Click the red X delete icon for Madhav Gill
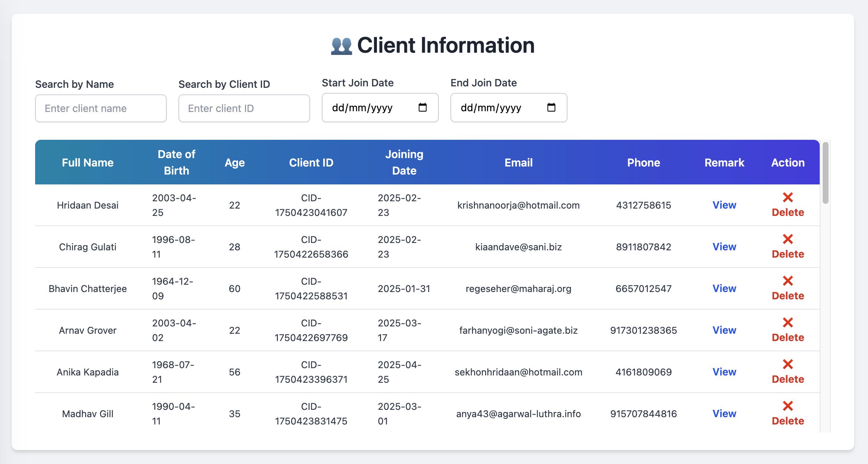 [788, 406]
